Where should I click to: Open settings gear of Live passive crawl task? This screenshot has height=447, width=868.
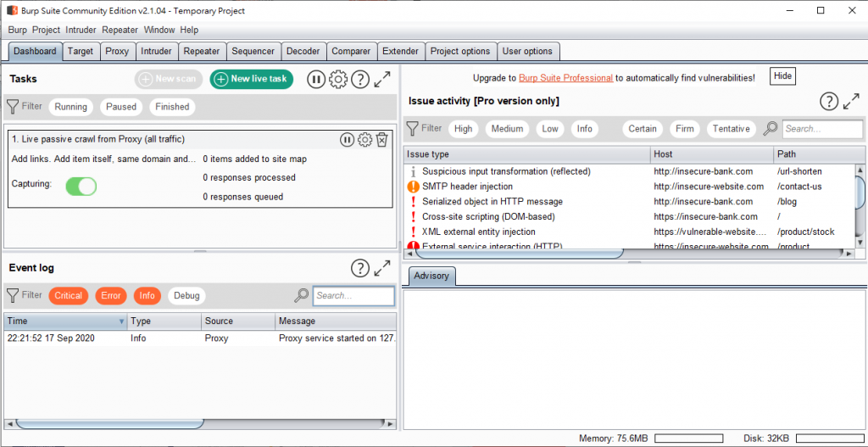coord(364,140)
